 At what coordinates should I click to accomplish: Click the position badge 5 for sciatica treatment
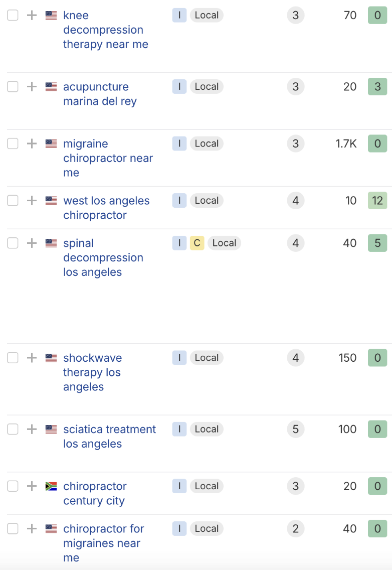[295, 429]
